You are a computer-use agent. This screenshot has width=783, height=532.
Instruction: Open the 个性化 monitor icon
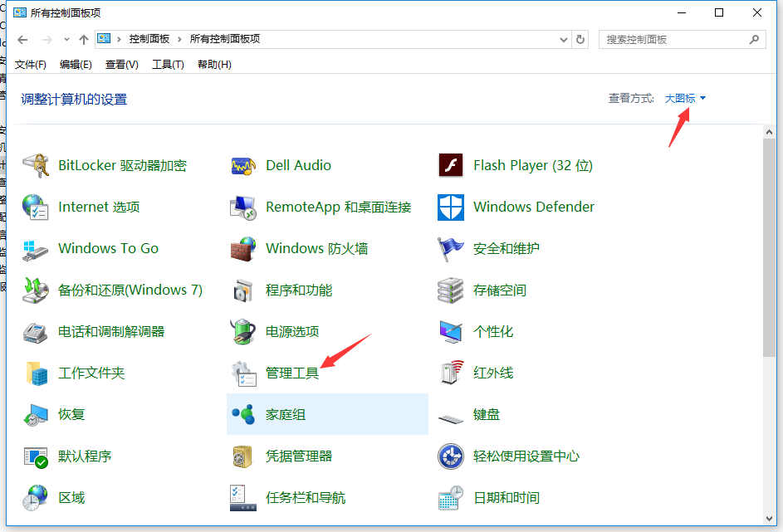(451, 332)
